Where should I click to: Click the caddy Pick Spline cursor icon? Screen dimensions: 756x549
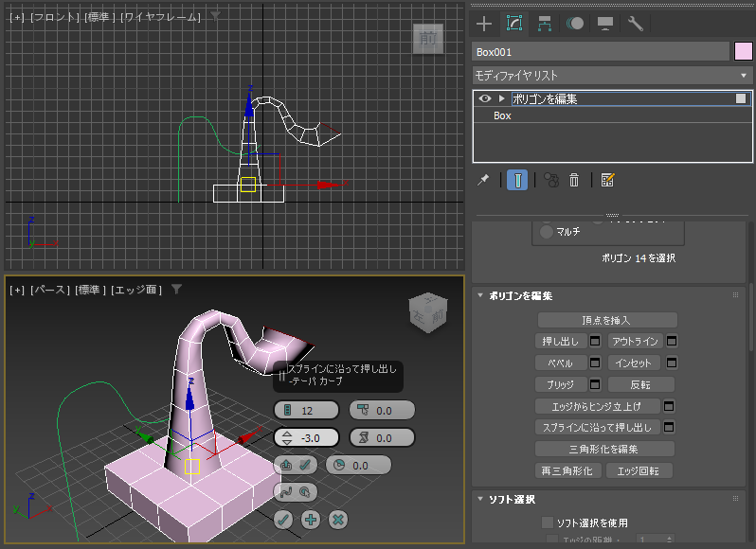pos(305,492)
